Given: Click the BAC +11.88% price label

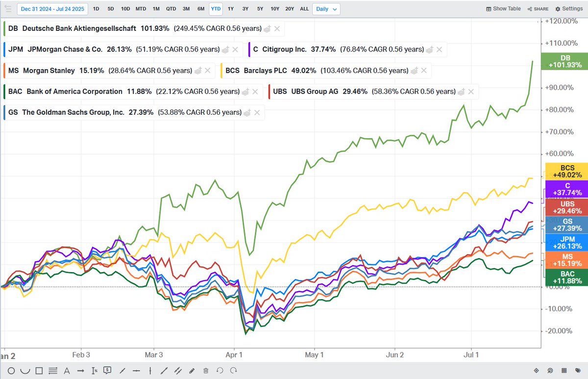Looking at the screenshot, I should point(567,277).
